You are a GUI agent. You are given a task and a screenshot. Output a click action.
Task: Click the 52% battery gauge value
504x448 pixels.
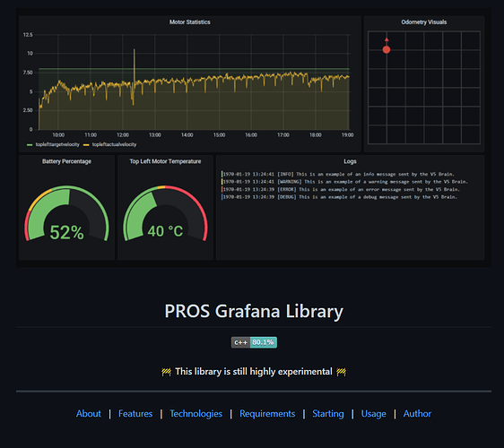point(67,232)
